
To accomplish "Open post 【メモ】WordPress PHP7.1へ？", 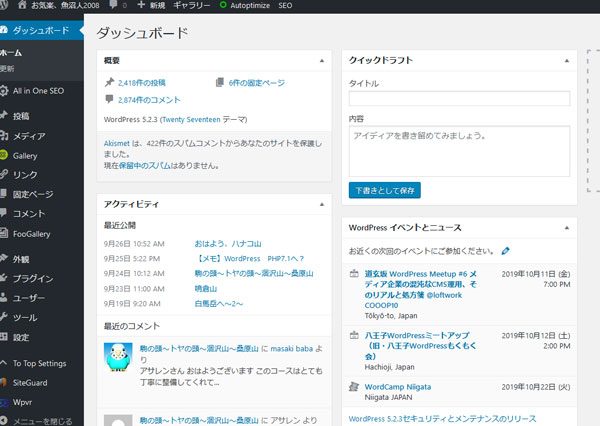I will tap(249, 259).
